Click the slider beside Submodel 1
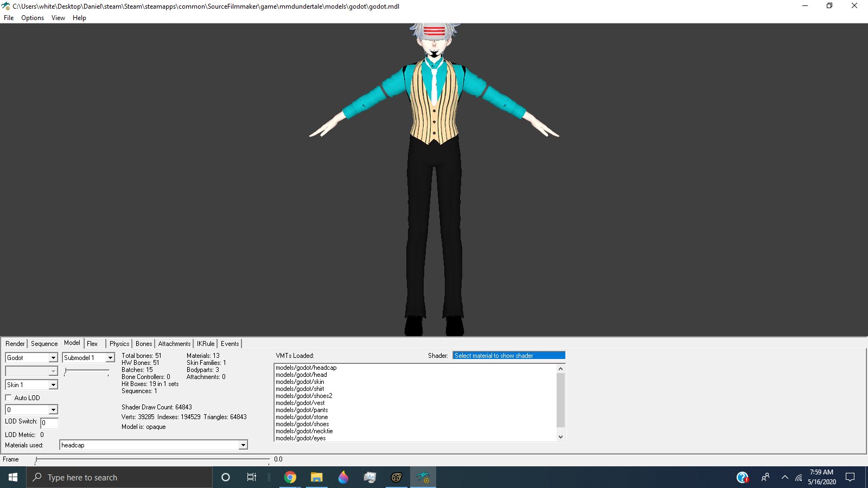The height and width of the screenshot is (488, 868). click(x=87, y=371)
